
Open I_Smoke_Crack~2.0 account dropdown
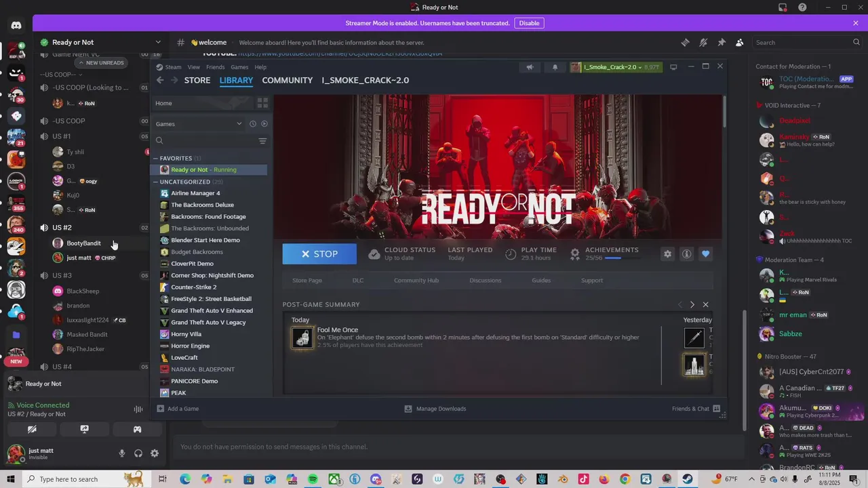[615, 67]
